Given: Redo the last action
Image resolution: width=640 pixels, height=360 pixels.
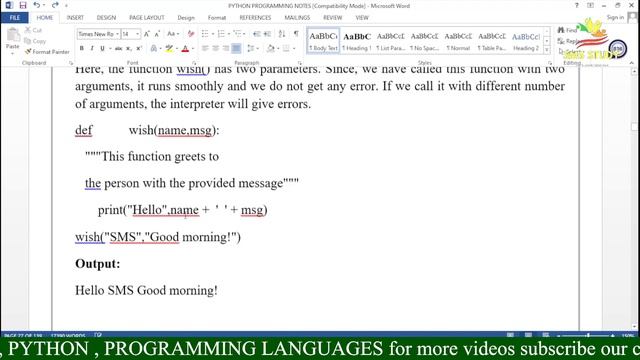Looking at the screenshot, I should 55,5.
